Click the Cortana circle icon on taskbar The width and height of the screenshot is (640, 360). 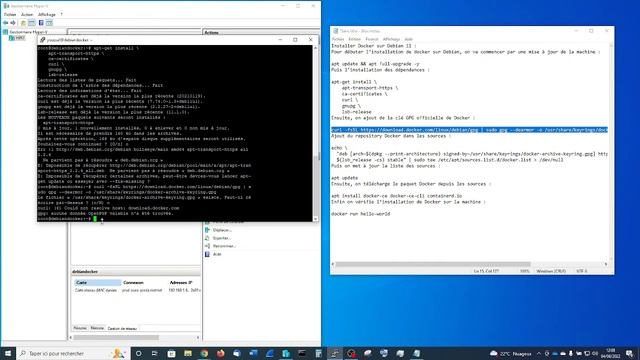[138, 353]
